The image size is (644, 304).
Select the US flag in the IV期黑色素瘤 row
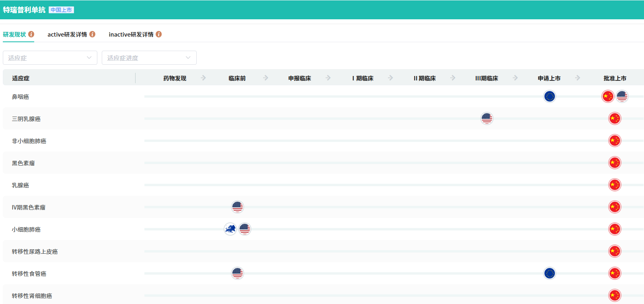[237, 207]
